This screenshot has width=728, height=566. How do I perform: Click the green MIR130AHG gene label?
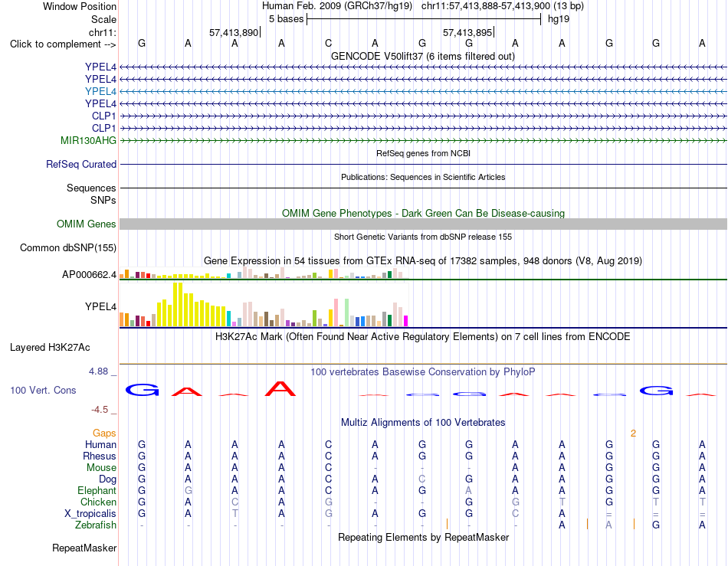click(x=88, y=141)
